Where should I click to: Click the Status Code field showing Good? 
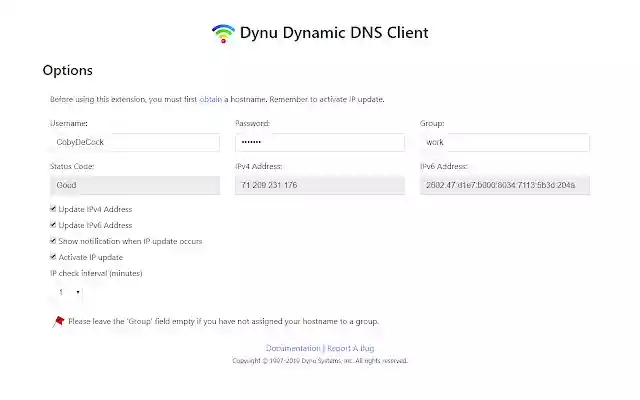(135, 185)
